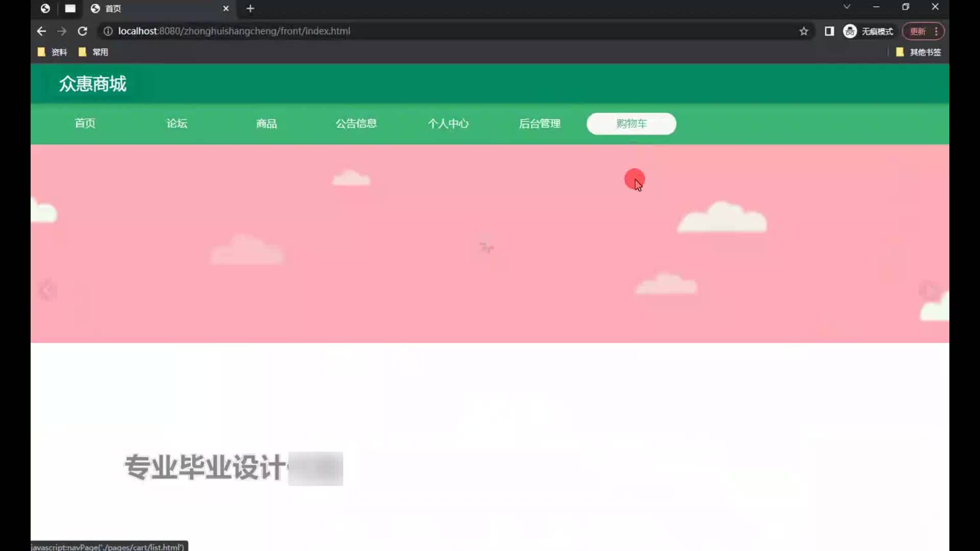View site information icon in address bar
980x551 pixels.
coord(108,31)
